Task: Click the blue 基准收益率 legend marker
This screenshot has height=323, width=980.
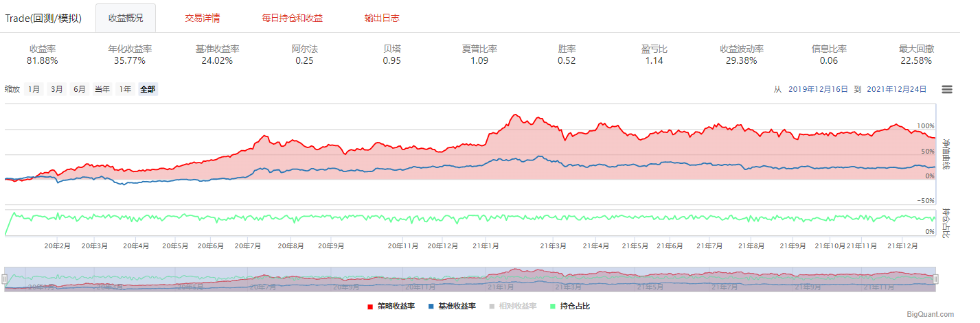Action: point(431,307)
